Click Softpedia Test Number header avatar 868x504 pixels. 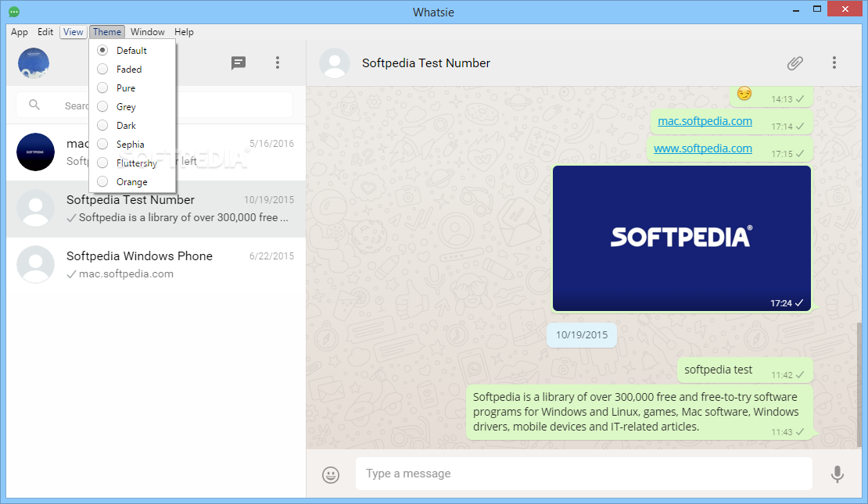click(335, 63)
